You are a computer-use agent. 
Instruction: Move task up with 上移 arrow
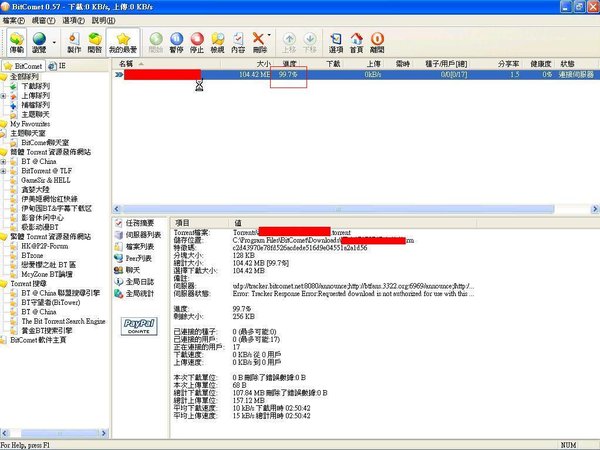coord(289,42)
